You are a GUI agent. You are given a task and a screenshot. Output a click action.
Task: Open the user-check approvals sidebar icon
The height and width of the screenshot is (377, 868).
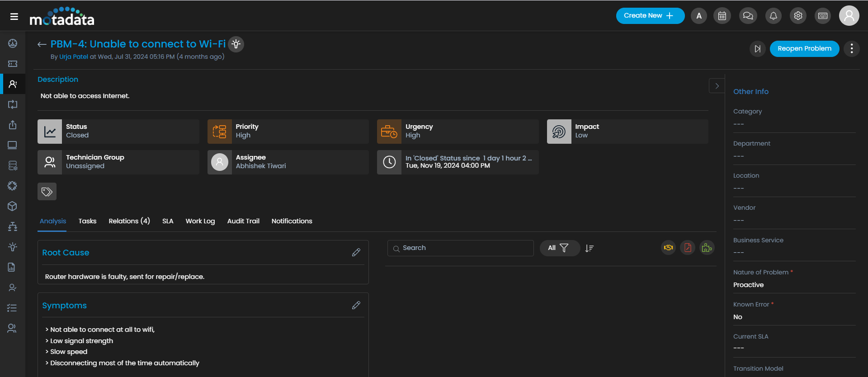click(x=13, y=287)
